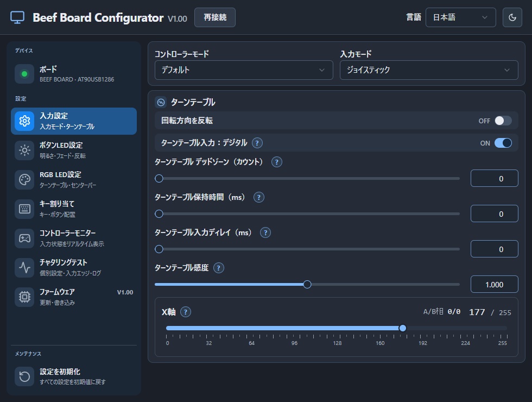Click 設定を初期化 to reset settings
This screenshot has height=402, width=532.
click(x=74, y=376)
